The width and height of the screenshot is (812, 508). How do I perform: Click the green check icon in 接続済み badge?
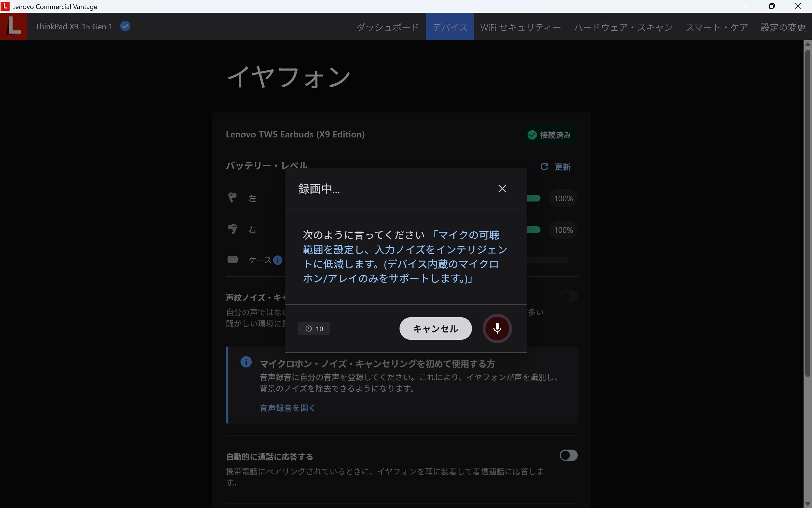click(532, 135)
